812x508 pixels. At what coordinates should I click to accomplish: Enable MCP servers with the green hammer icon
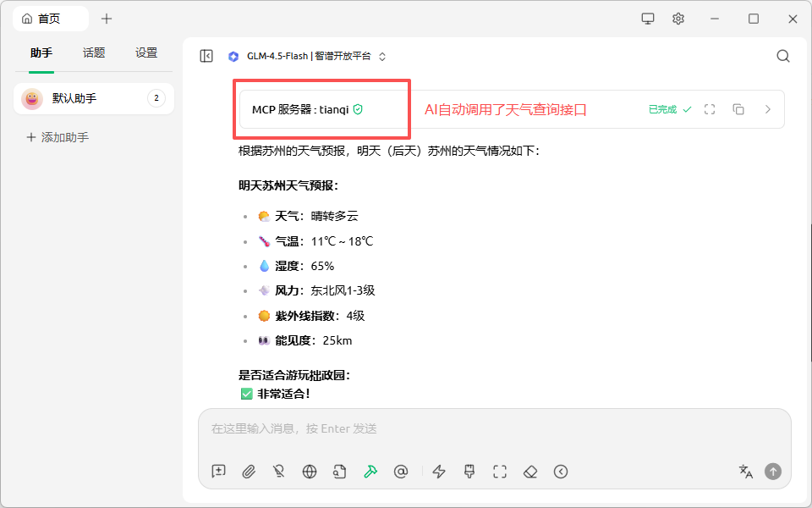(x=370, y=472)
